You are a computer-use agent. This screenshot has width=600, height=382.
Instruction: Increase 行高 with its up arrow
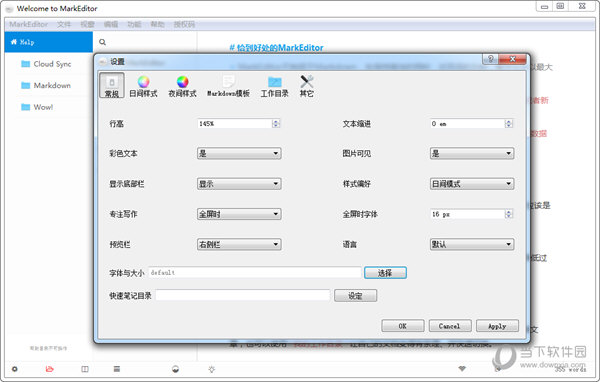click(276, 121)
